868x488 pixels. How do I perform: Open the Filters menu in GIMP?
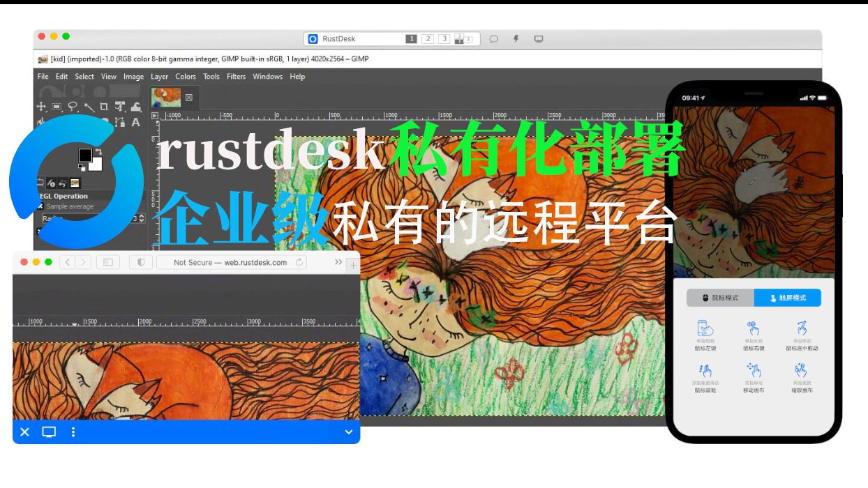click(235, 77)
